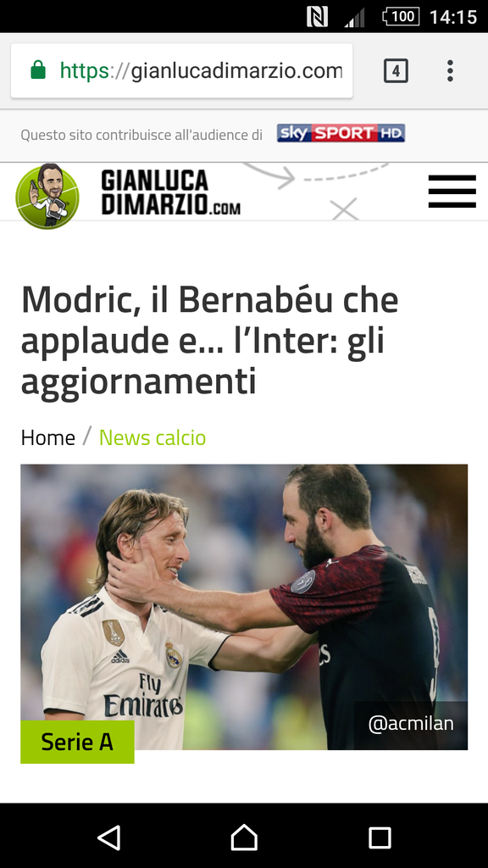Tap the Gianluca Di Marzio cartoon avatar logo
Viewport: 488px width, 868px height.
pyautogui.click(x=47, y=196)
